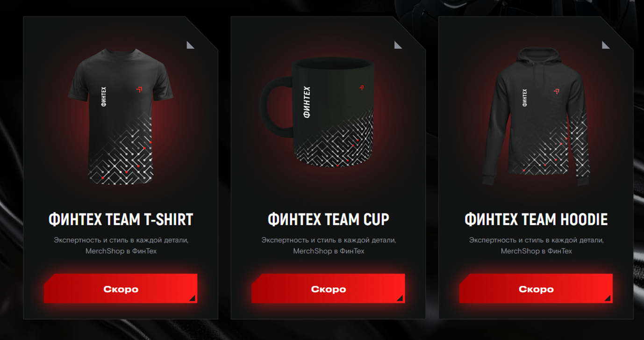This screenshot has width=644, height=340.
Task: Click the red arrow logo on the mug
Action: [362, 87]
